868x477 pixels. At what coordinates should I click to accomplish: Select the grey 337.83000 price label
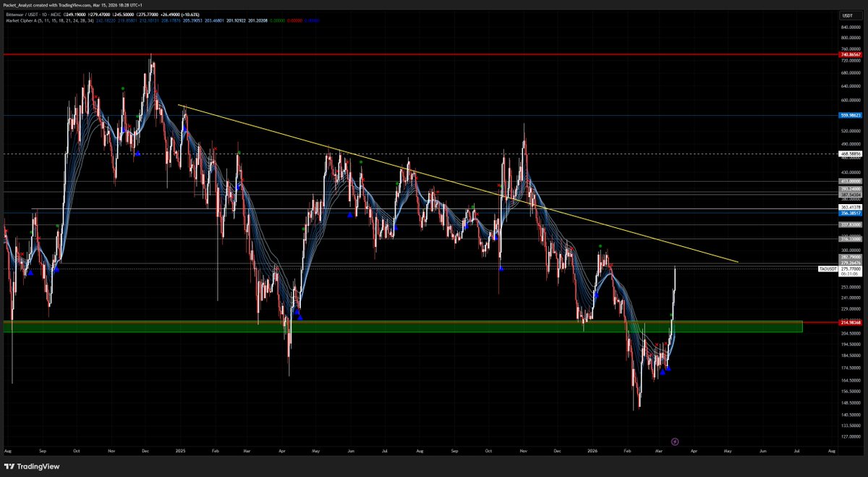click(850, 225)
